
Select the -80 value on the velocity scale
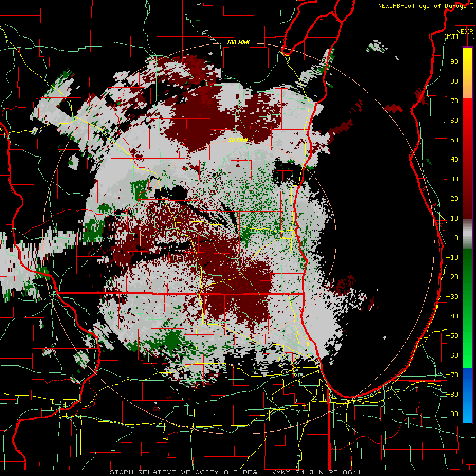click(x=452, y=395)
